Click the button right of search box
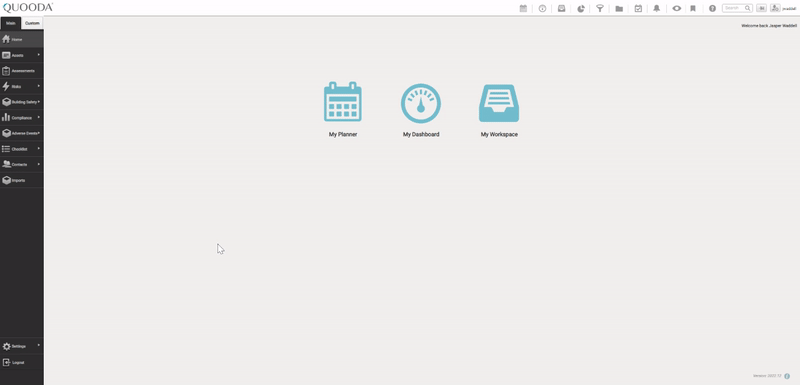This screenshot has width=800, height=385. [x=762, y=8]
